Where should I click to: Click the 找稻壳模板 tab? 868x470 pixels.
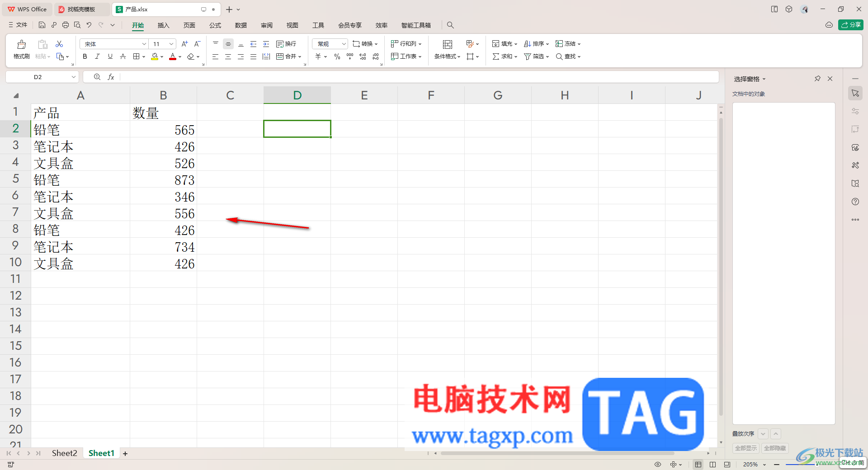[x=82, y=9]
